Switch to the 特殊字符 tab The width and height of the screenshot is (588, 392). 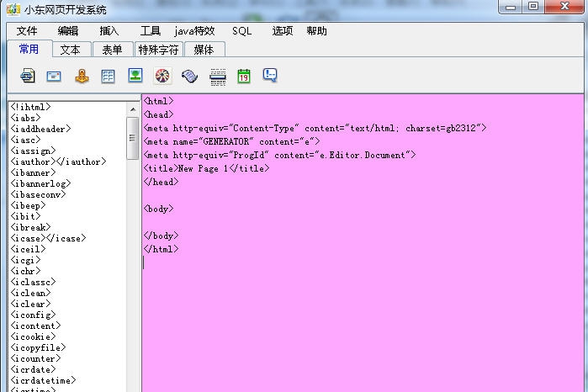click(158, 50)
